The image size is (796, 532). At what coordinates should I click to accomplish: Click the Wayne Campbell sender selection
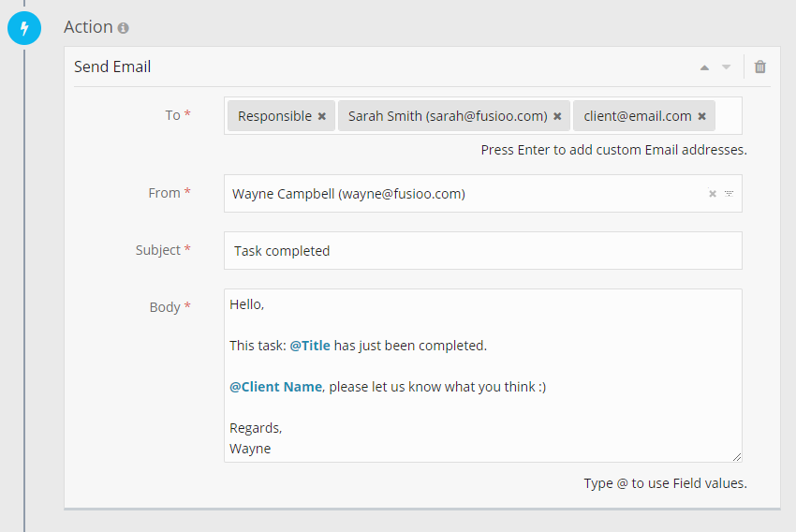pyautogui.click(x=348, y=194)
